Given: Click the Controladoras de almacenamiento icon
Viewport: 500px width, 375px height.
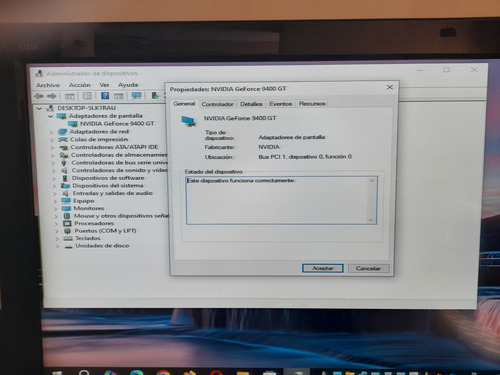Looking at the screenshot, I should [x=64, y=155].
